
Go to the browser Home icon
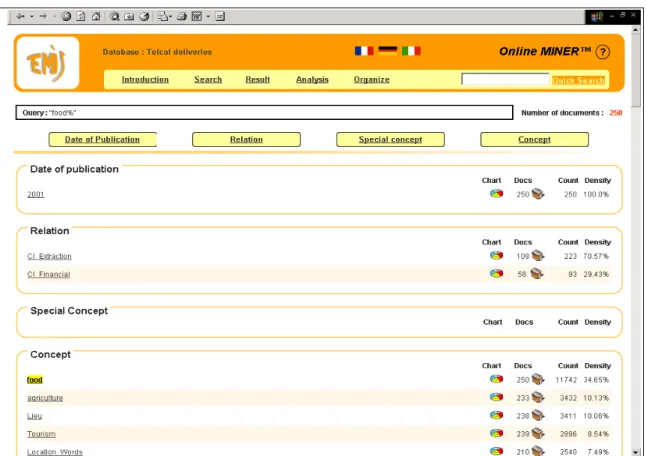coord(96,16)
